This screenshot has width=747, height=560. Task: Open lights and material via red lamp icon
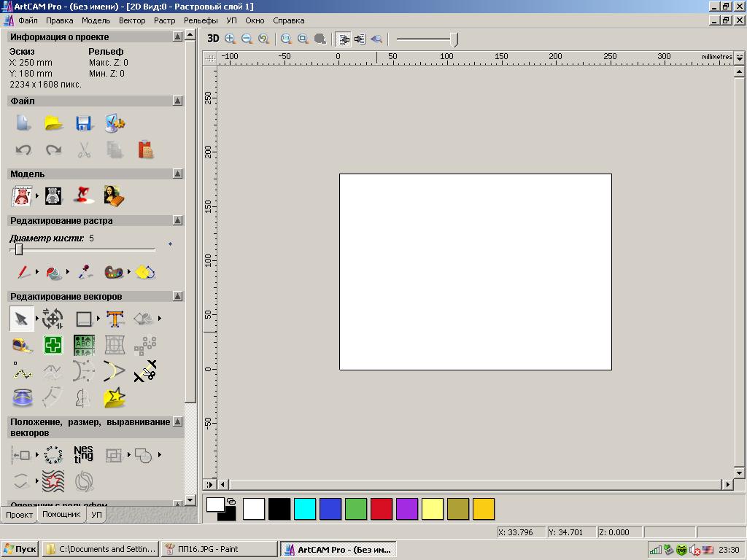click(83, 195)
